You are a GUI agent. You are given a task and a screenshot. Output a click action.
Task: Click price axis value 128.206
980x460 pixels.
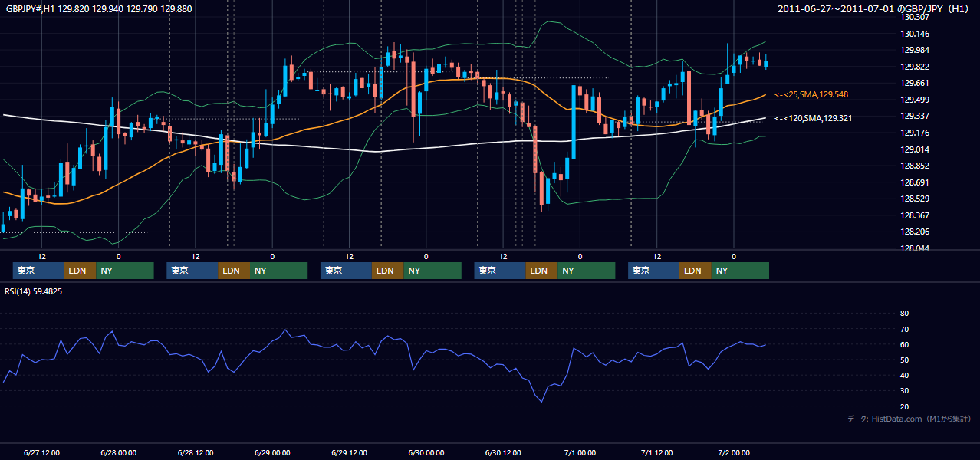tap(914, 232)
